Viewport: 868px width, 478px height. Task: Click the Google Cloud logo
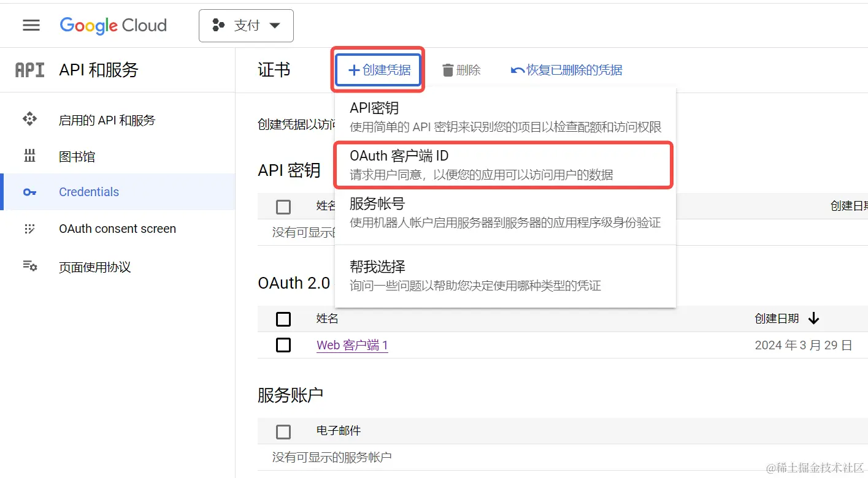[x=113, y=25]
